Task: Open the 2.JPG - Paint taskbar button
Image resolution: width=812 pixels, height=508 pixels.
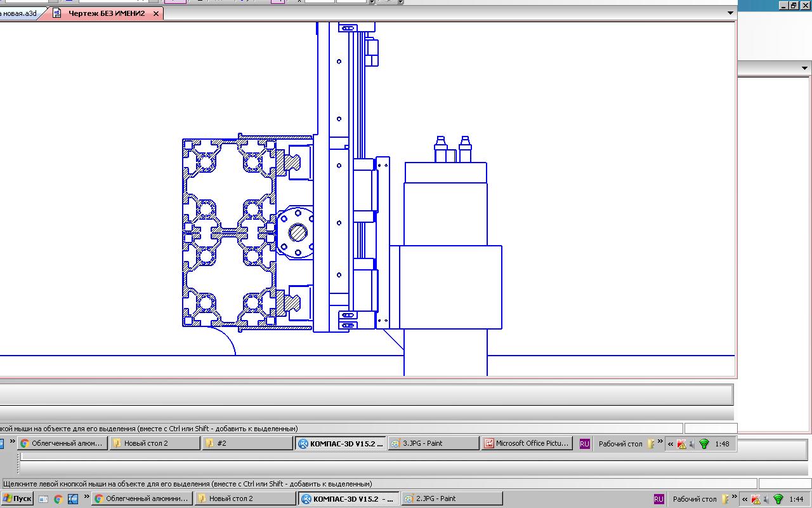Action: (x=452, y=499)
